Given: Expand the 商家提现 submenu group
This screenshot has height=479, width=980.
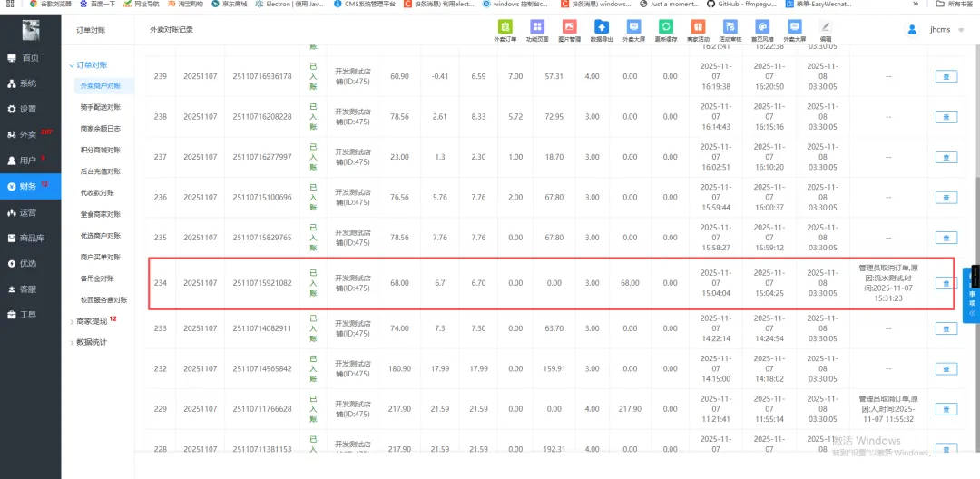Looking at the screenshot, I should click(91, 321).
